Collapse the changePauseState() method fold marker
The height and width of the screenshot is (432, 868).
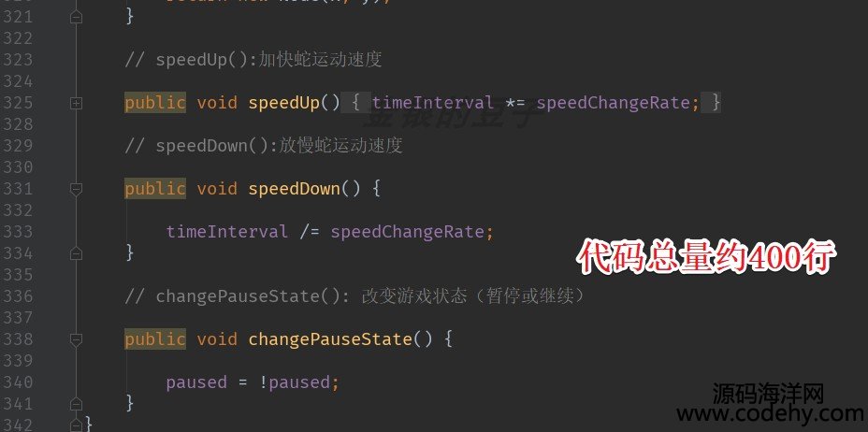point(77,339)
